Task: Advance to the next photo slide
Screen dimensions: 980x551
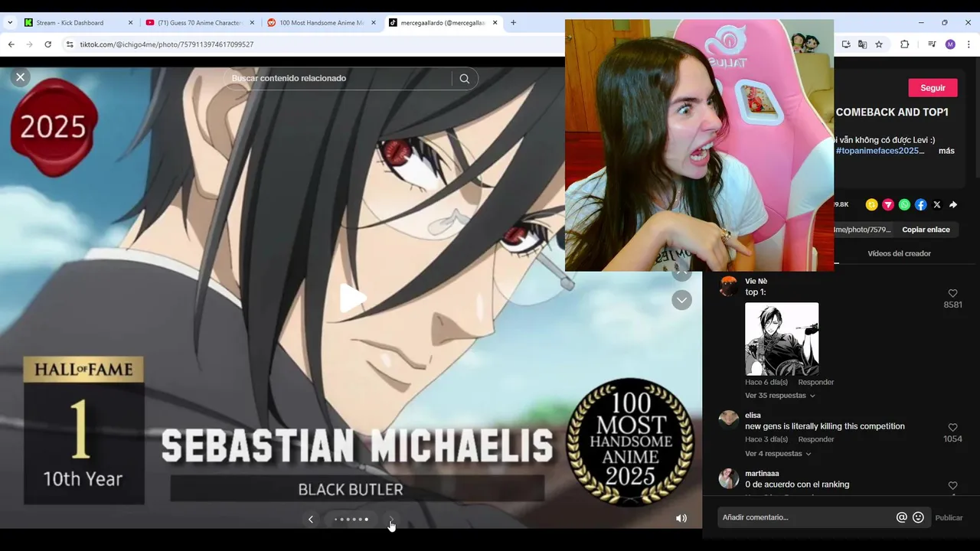Action: 390,519
